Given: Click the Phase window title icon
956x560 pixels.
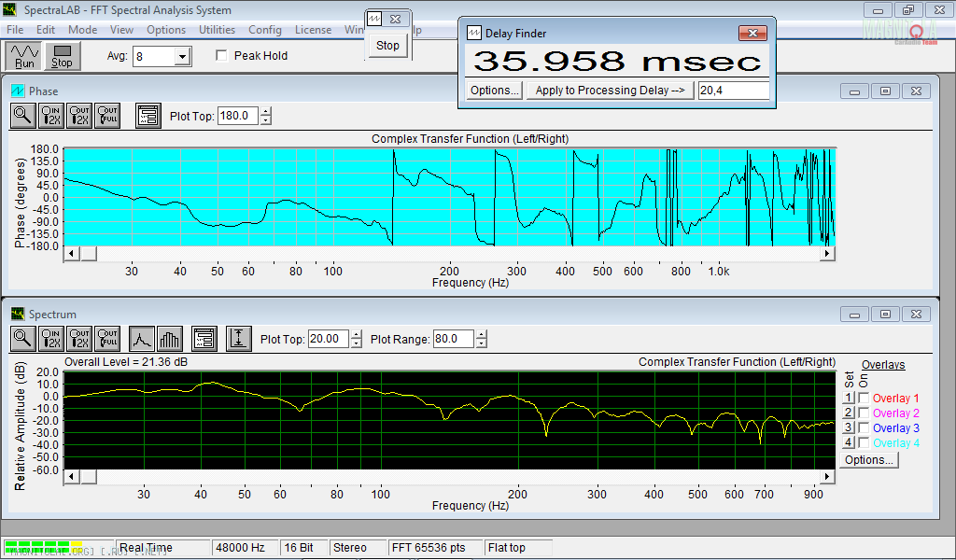Looking at the screenshot, I should pos(17,91).
